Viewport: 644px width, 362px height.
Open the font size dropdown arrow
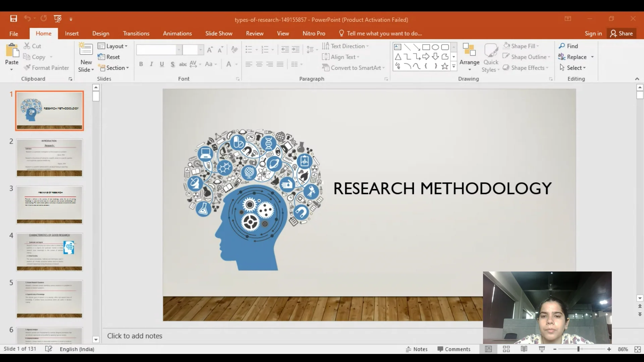pos(201,50)
